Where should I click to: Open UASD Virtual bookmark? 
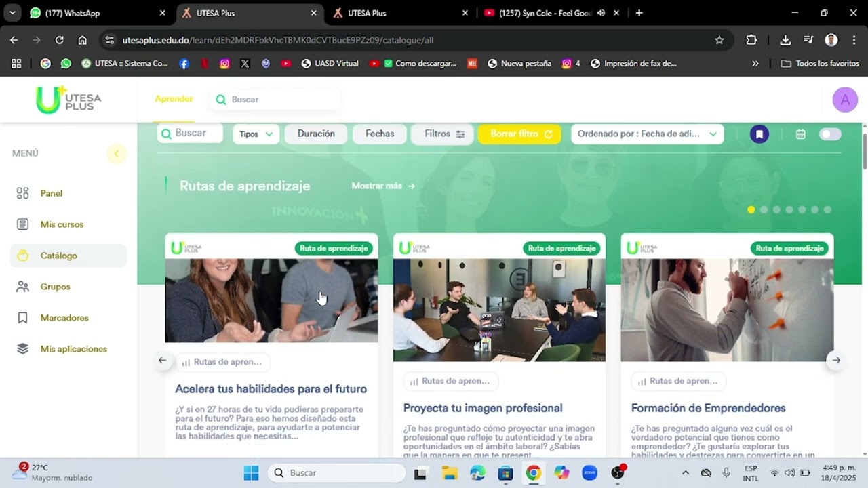click(330, 64)
